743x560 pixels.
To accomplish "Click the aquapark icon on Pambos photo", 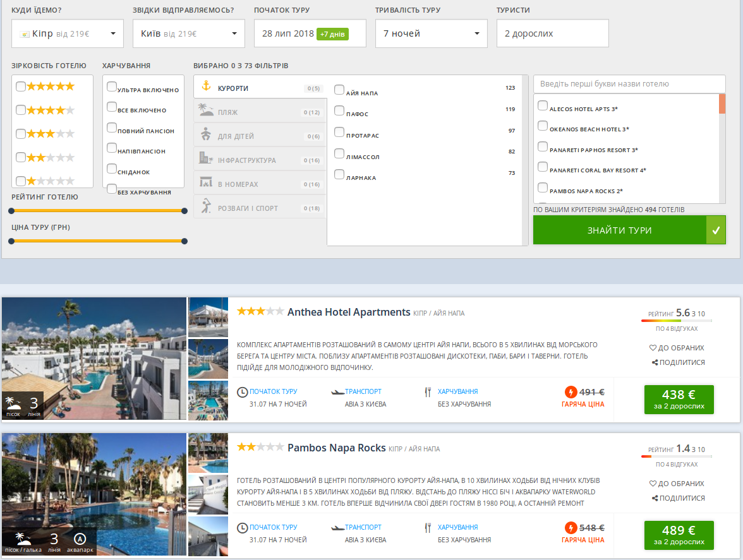I will [x=80, y=539].
